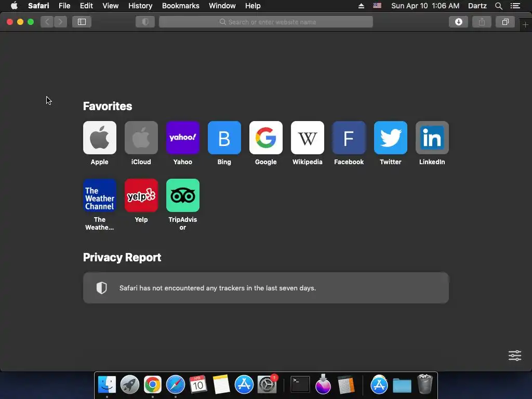
Task: Open the Bing favorite
Action: [x=224, y=137]
